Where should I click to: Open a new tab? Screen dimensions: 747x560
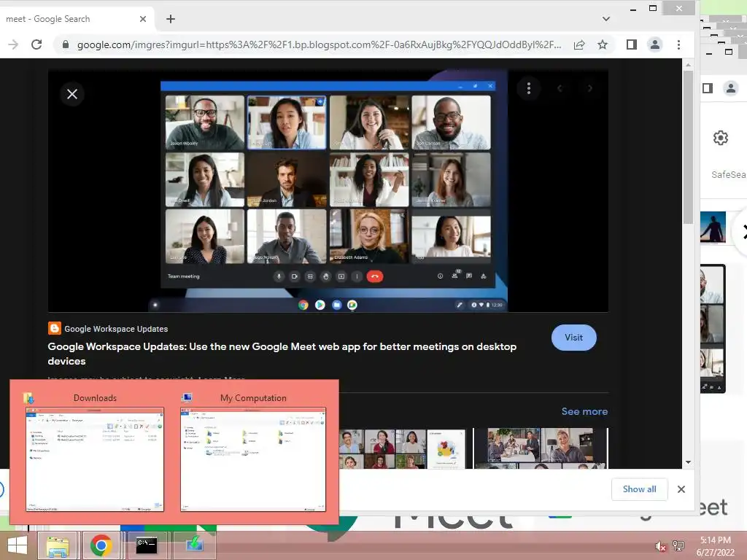click(x=171, y=19)
